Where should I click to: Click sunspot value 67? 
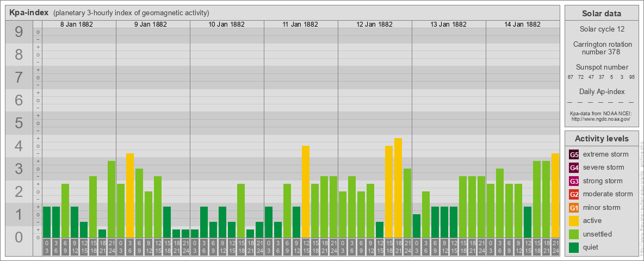click(570, 77)
